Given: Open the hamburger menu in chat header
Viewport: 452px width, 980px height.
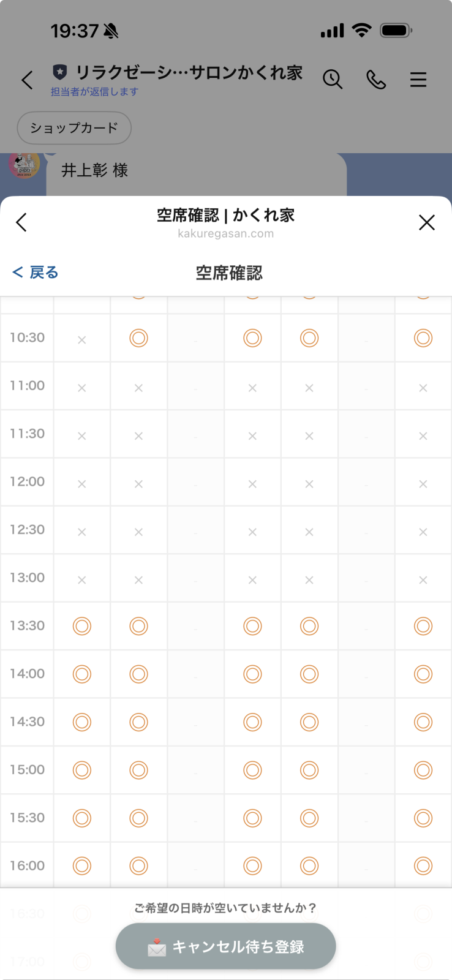Looking at the screenshot, I should click(x=418, y=80).
